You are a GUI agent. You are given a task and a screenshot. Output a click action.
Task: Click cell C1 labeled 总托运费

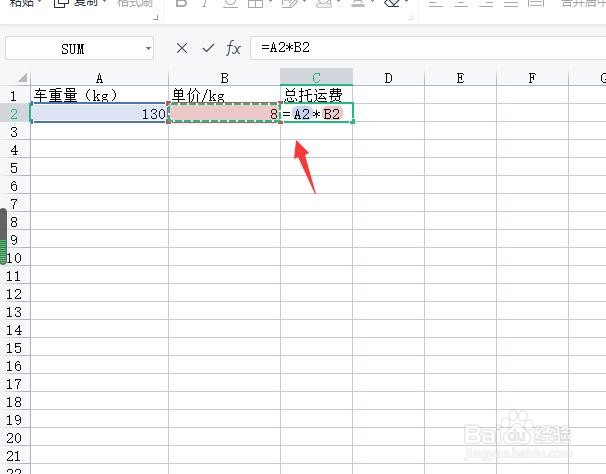316,95
